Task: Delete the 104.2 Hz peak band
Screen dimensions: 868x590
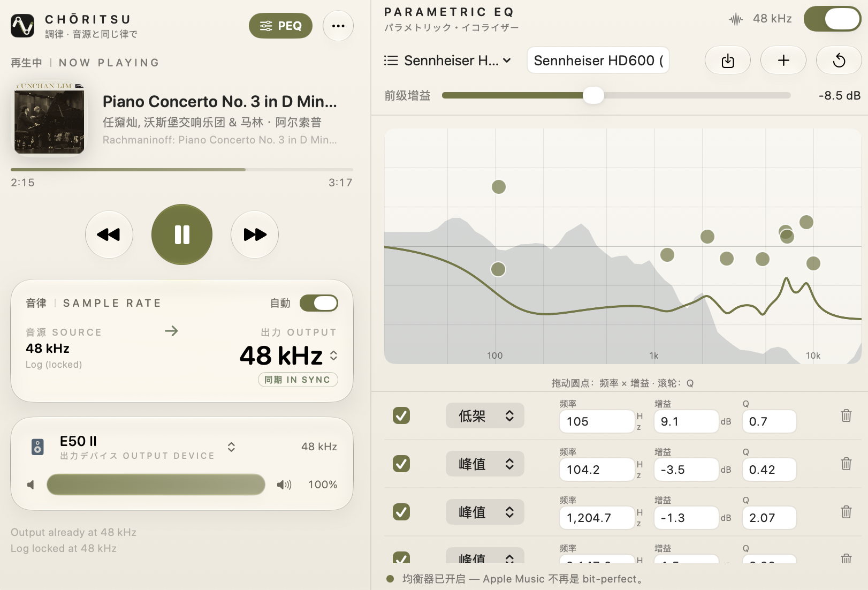Action: [x=846, y=464]
